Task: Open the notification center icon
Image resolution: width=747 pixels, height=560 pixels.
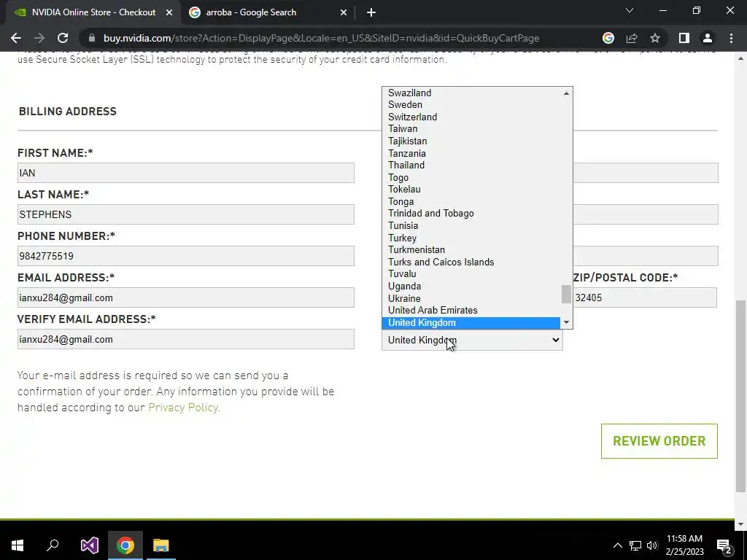Action: point(724,545)
